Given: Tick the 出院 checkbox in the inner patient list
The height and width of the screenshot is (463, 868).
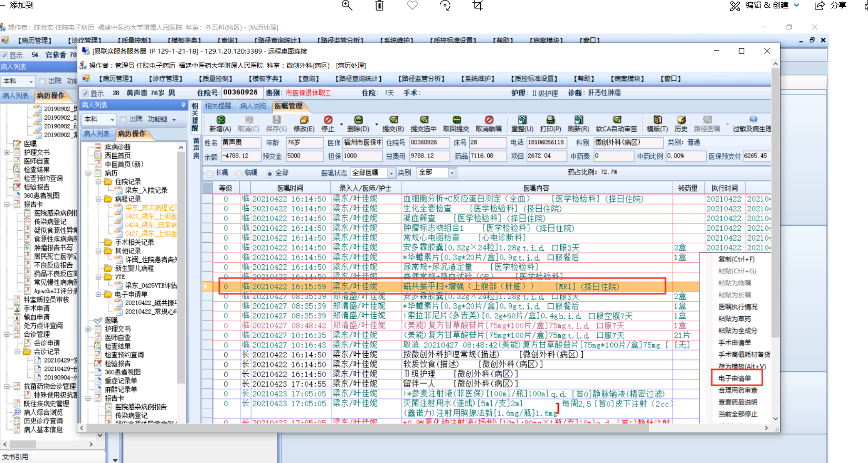Looking at the screenshot, I should pos(123,119).
